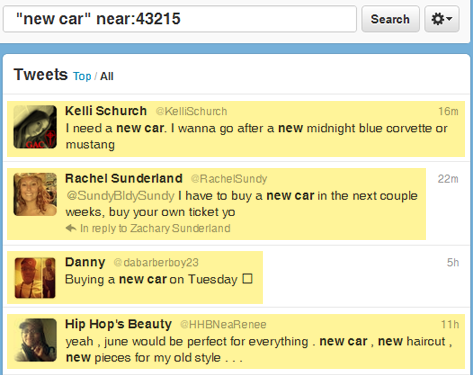The image size is (473, 375).
Task: Expand In reply to Zachary Sunderland
Action: 155,228
